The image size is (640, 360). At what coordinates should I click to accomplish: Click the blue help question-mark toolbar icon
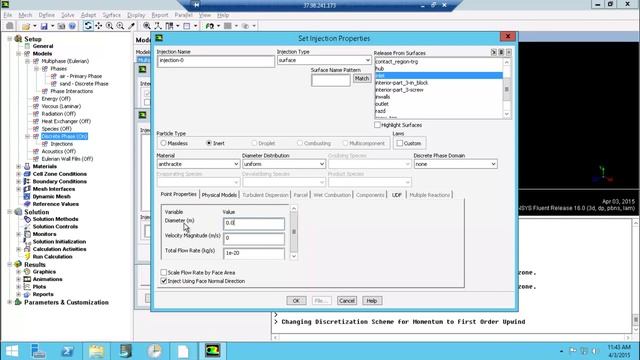click(x=72, y=26)
